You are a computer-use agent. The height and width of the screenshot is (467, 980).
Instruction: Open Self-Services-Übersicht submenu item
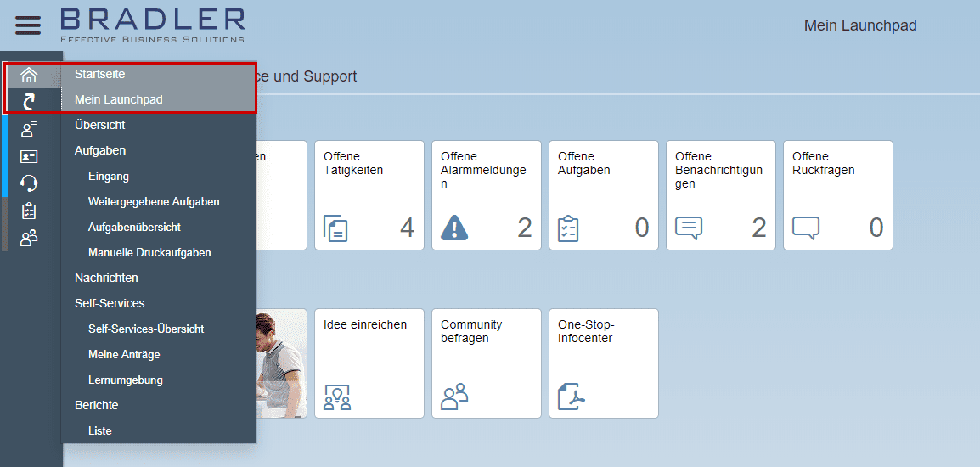click(159, 329)
